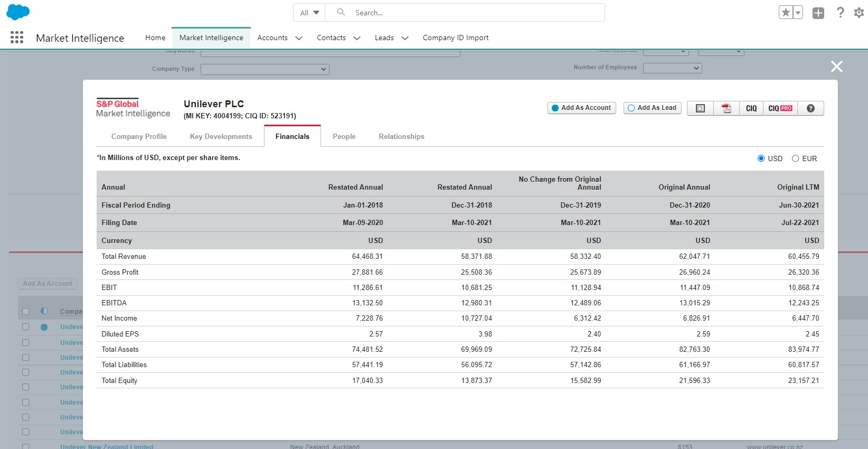This screenshot has height=449, width=868.
Task: Click the Fiscal Period Ending Jan-01-2018 cell
Action: tap(363, 205)
